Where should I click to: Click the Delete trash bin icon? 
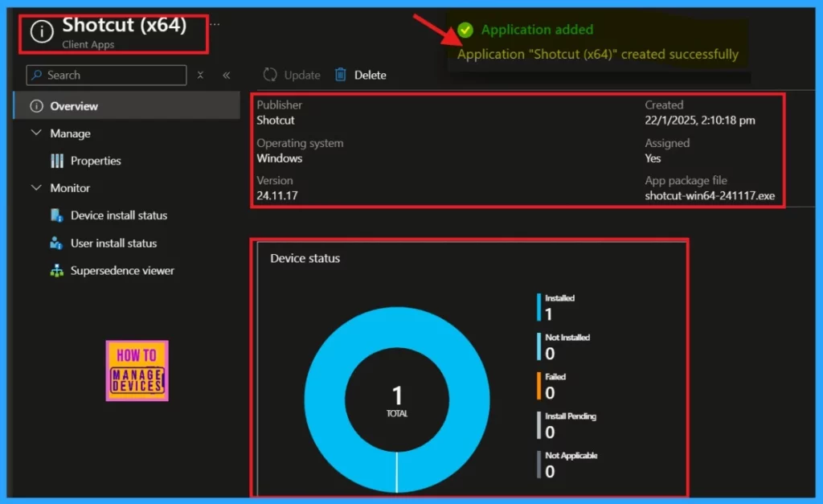[341, 75]
